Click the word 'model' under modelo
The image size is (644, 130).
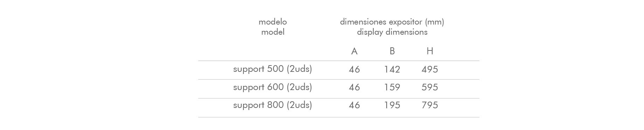click(x=273, y=32)
